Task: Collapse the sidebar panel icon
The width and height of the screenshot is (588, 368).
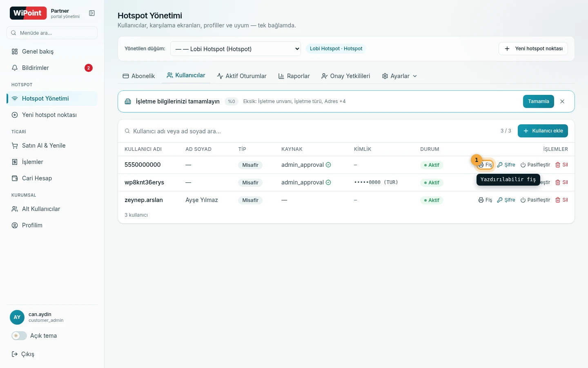Action: (92, 13)
